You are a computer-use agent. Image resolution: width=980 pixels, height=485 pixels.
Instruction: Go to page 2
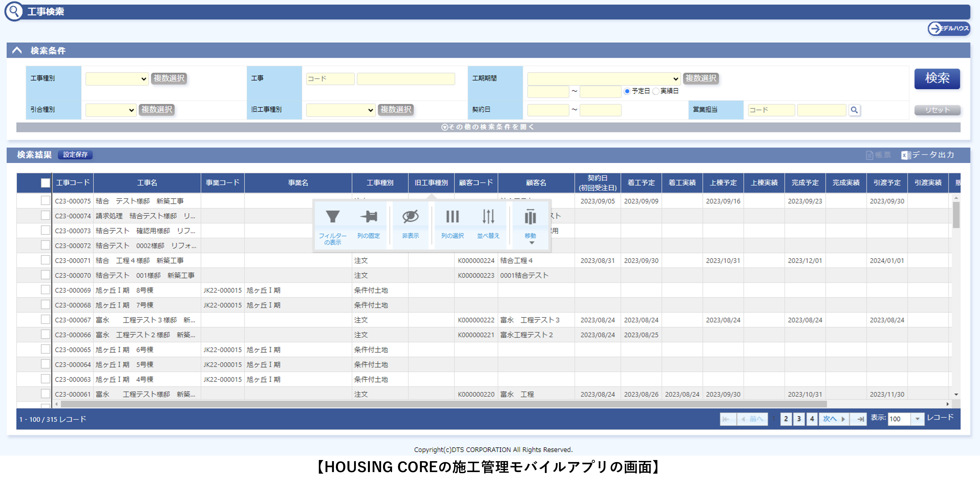pyautogui.click(x=786, y=419)
